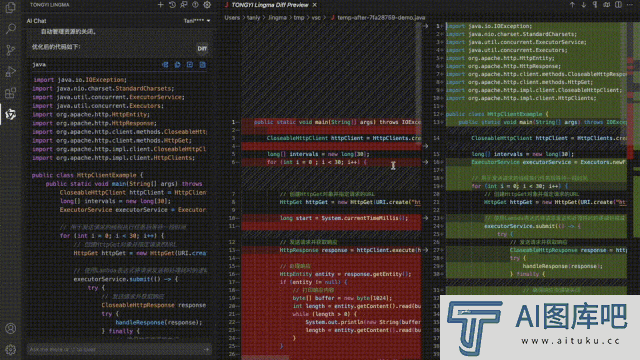
Task: Open the Manage gear in activity bar
Action: 11,349
